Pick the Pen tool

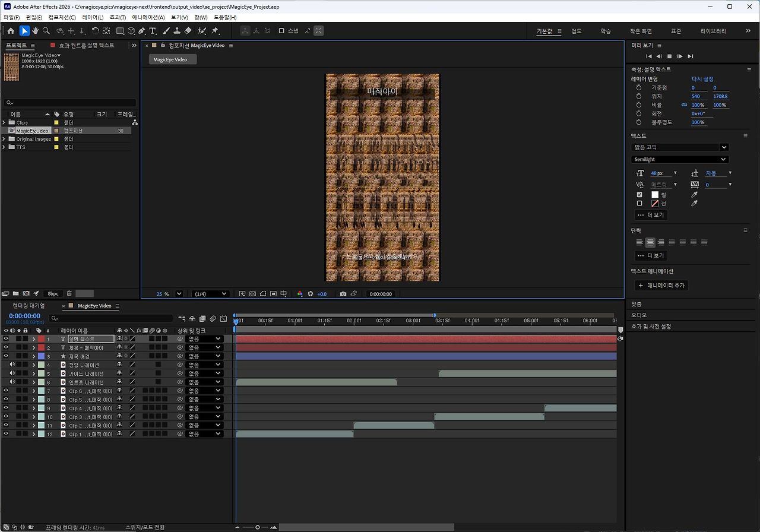[141, 31]
